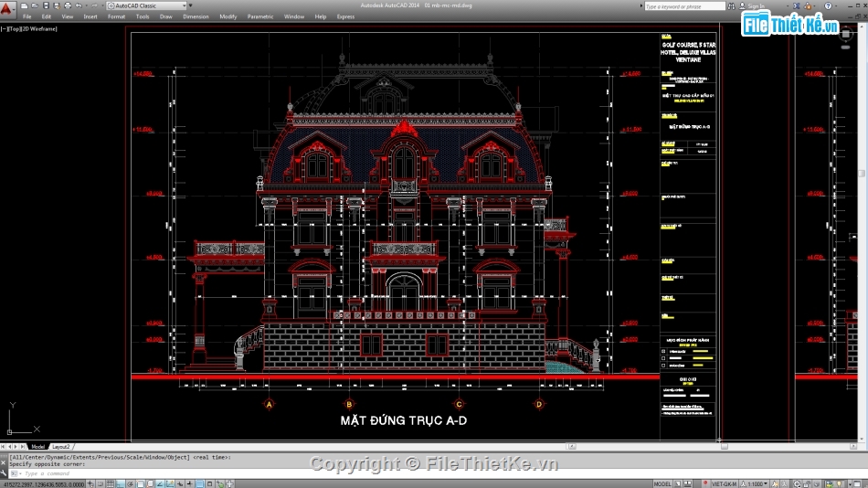The image size is (868, 488).
Task: Click the Save icon in quick access toolbar
Action: pyautogui.click(x=46, y=5)
